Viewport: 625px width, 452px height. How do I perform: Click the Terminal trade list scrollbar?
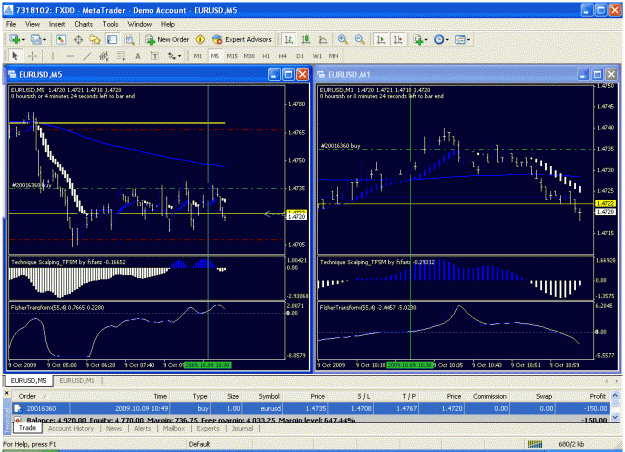[x=615, y=405]
